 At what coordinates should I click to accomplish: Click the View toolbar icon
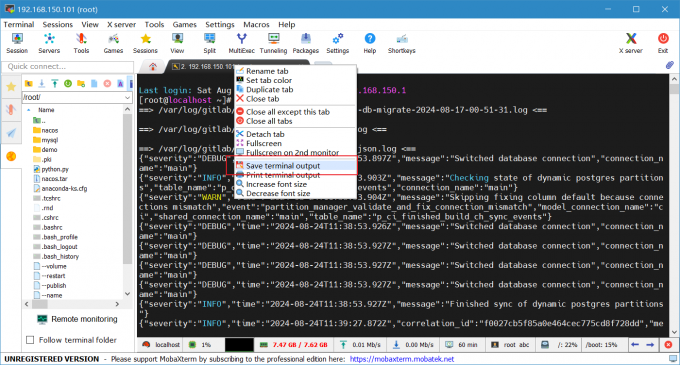[x=177, y=43]
